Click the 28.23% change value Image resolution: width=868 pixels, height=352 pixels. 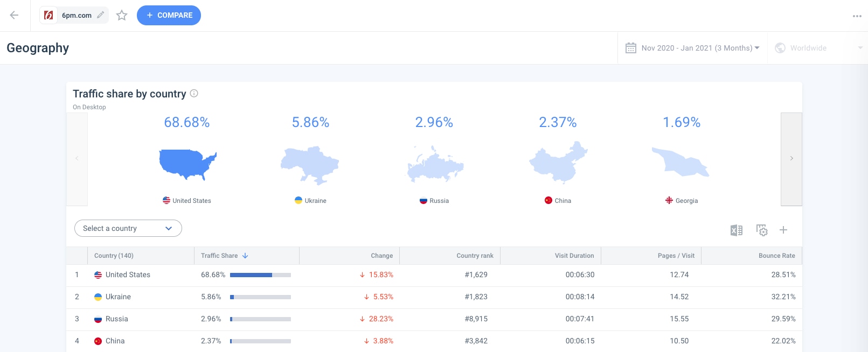coord(381,319)
